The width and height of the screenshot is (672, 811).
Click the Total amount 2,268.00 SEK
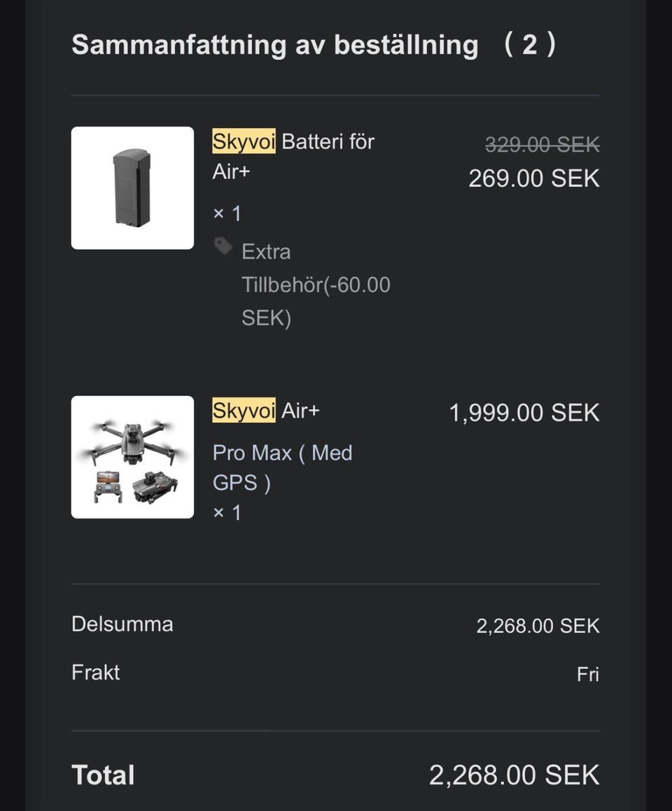tap(514, 775)
